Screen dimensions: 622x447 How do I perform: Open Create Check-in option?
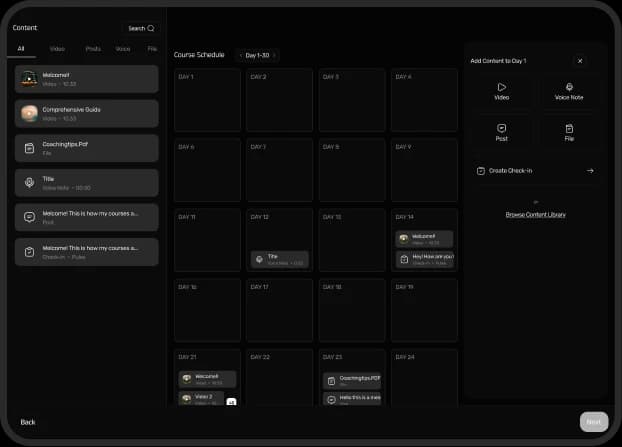pyautogui.click(x=535, y=171)
